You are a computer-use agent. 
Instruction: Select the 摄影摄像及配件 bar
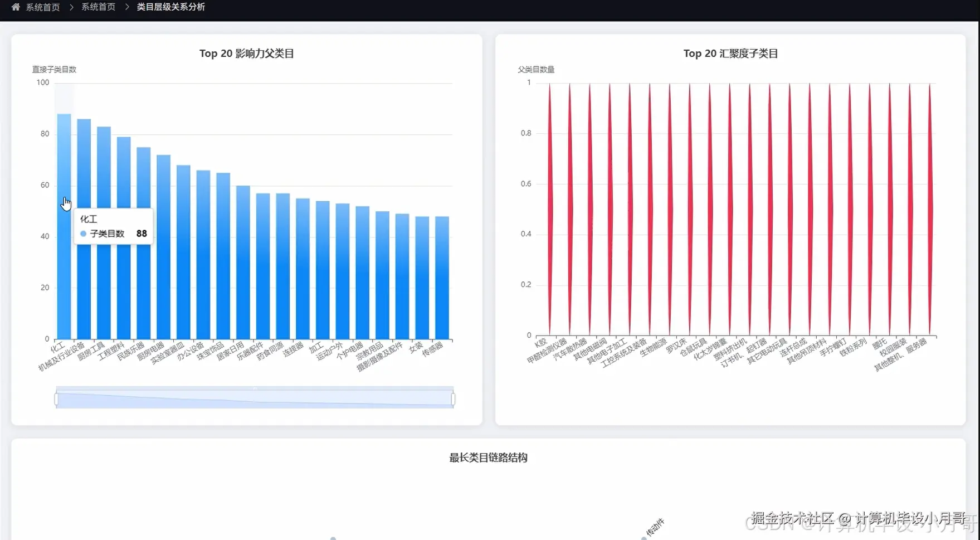click(x=402, y=276)
